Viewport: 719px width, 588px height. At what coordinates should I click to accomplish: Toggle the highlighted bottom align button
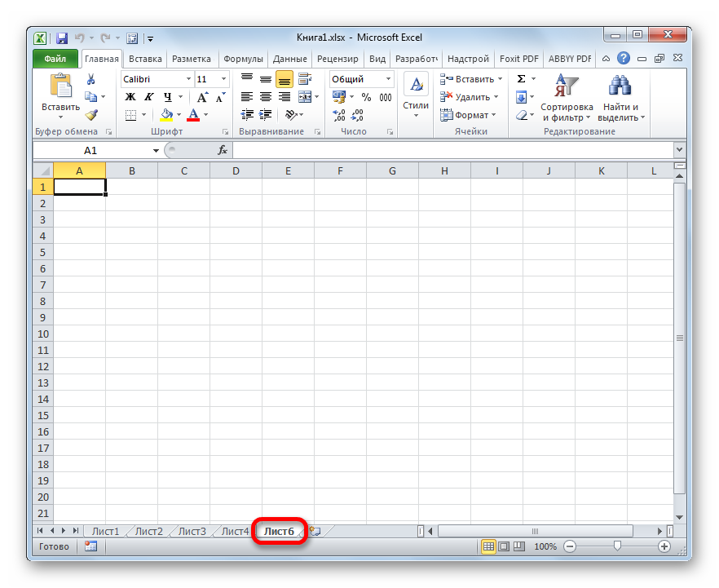click(x=284, y=79)
